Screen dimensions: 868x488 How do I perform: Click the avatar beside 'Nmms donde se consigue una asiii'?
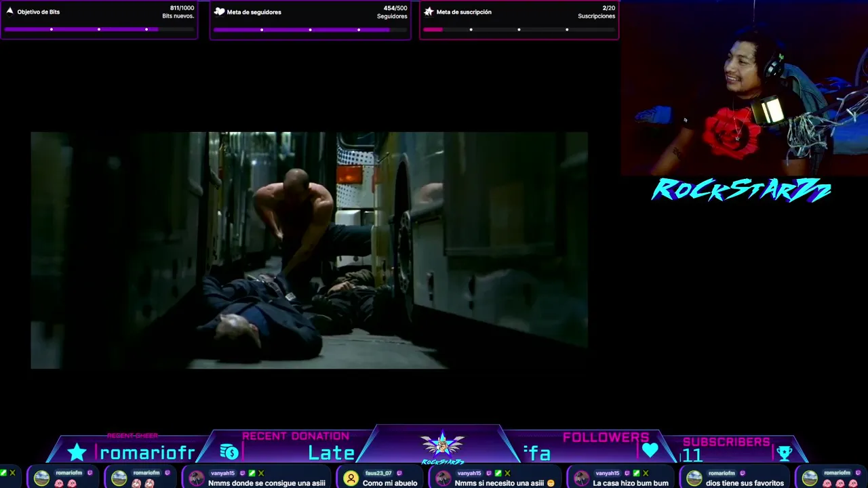(x=197, y=479)
